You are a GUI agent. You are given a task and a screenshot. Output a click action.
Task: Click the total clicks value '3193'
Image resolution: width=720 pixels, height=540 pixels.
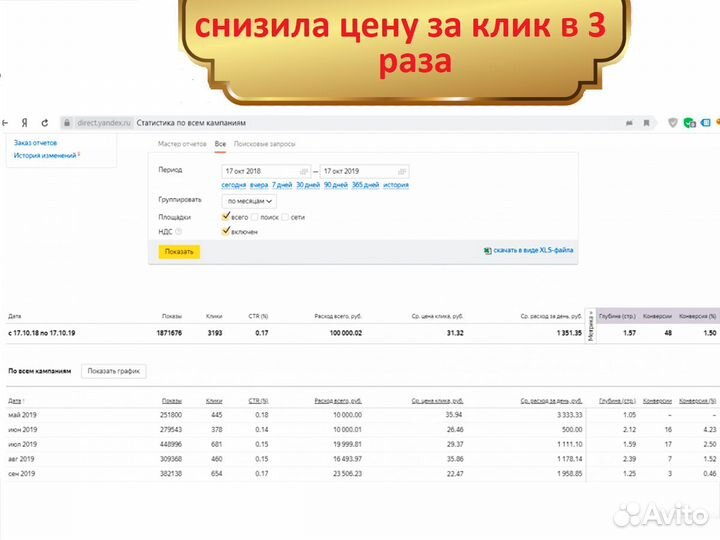(x=215, y=333)
